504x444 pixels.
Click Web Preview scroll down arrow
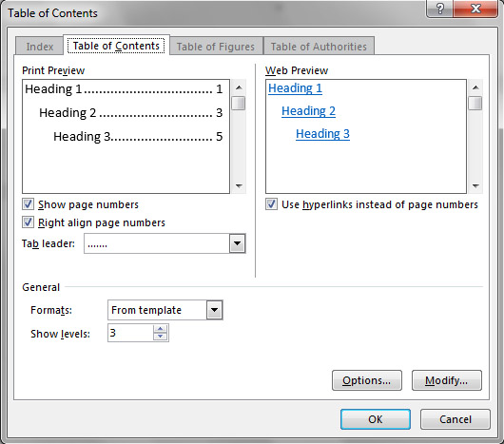coord(475,186)
